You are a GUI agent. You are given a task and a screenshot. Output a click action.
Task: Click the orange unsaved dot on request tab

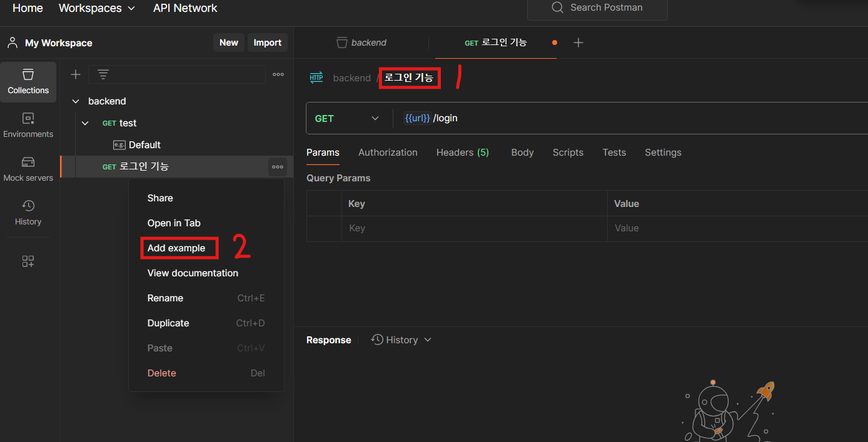pos(555,43)
